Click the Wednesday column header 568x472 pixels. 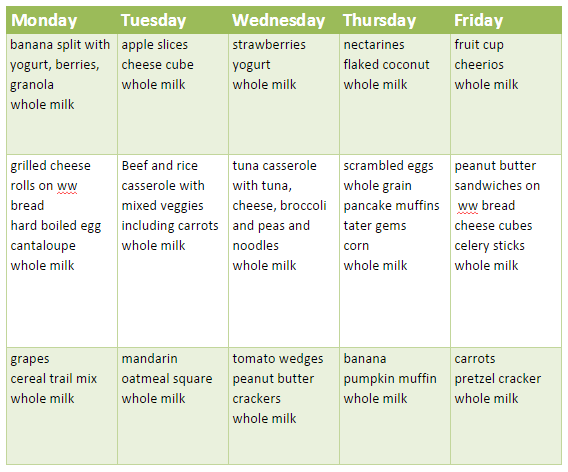(x=284, y=20)
